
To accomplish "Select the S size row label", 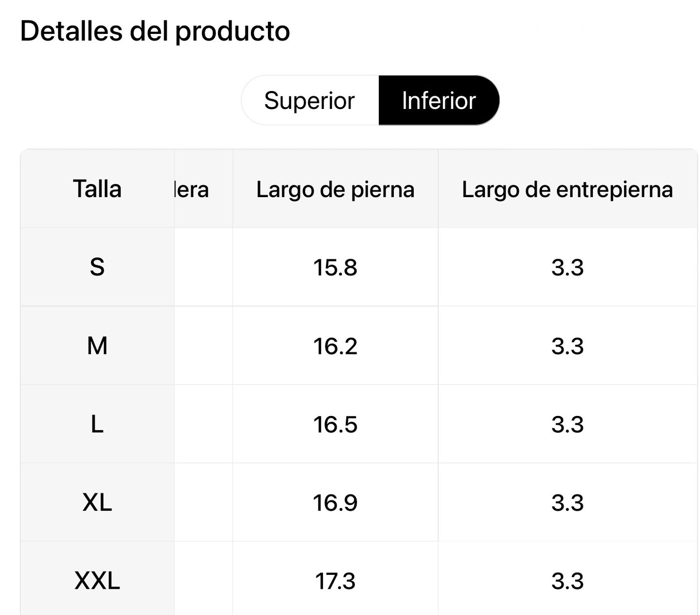I will [x=97, y=267].
